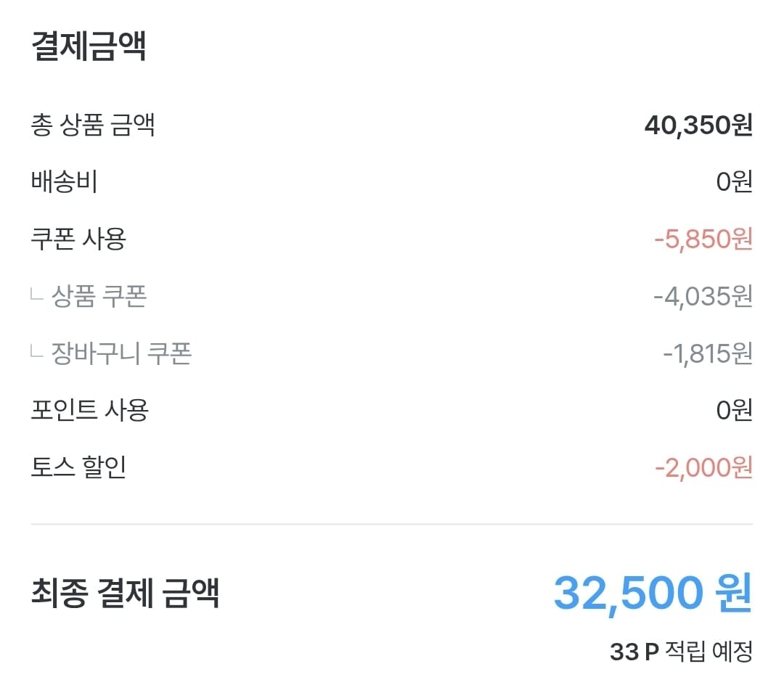The width and height of the screenshot is (784, 685).
Task: Select the 배송비 row label
Action: (x=64, y=182)
